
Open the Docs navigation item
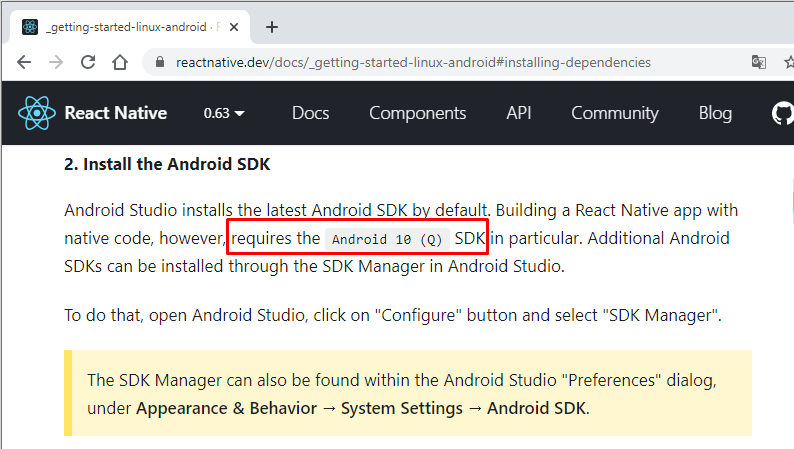point(310,113)
